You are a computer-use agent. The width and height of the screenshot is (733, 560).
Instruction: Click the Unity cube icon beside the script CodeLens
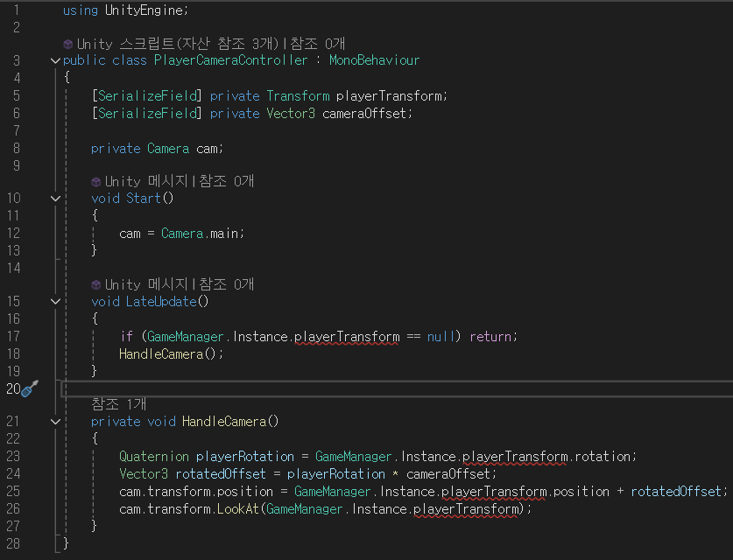click(x=67, y=44)
